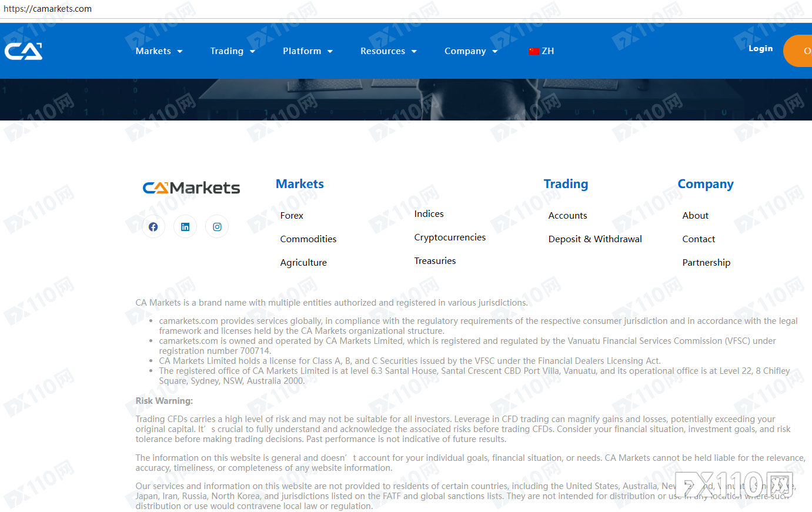
Task: Open the Accounts footer link
Action: (567, 216)
